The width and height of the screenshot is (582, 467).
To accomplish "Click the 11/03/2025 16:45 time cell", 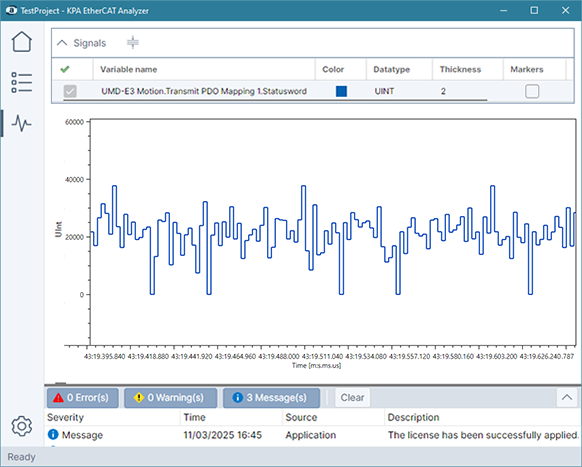I will click(x=222, y=435).
